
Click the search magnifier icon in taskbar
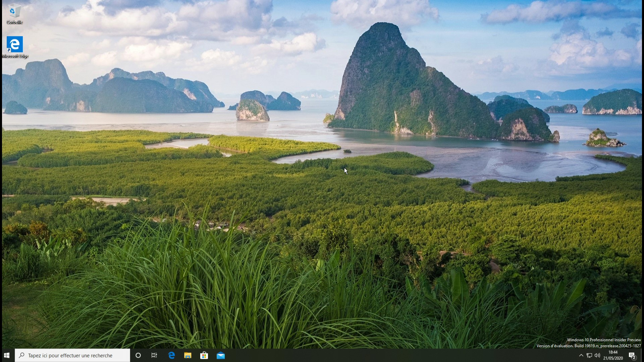coord(21,355)
